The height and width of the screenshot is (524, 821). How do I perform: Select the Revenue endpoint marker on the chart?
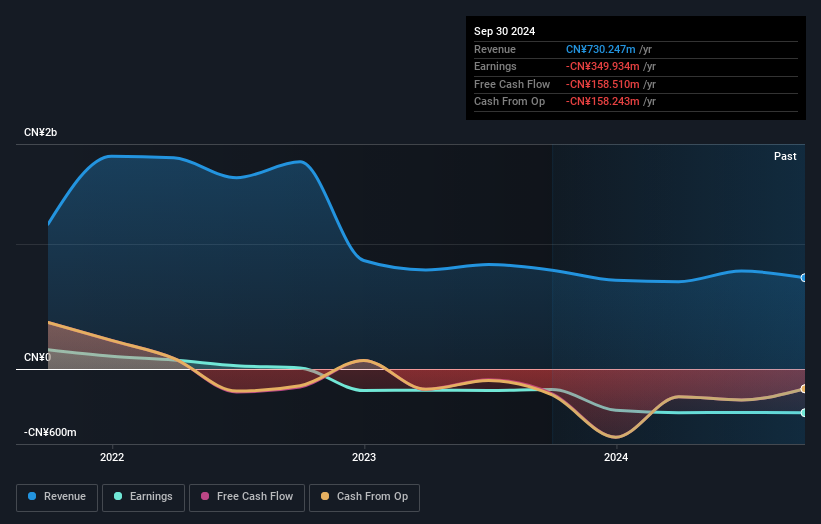[804, 277]
